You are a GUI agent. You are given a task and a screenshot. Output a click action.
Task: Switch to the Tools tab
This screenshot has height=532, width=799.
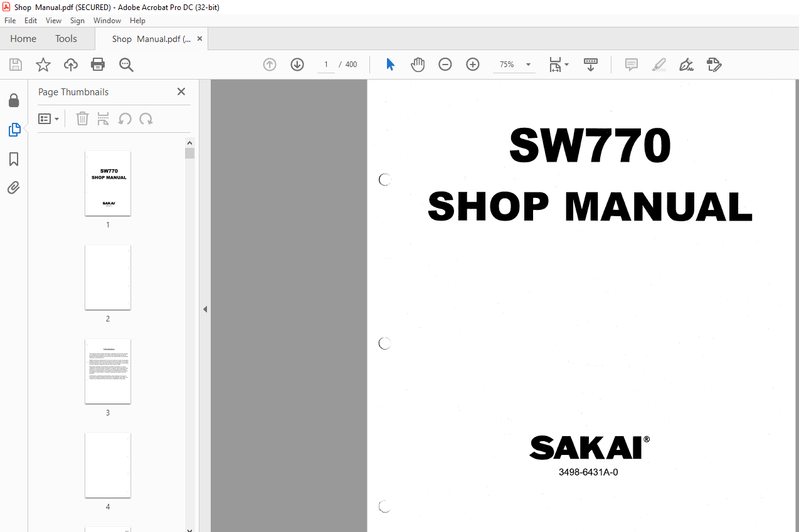(66, 39)
